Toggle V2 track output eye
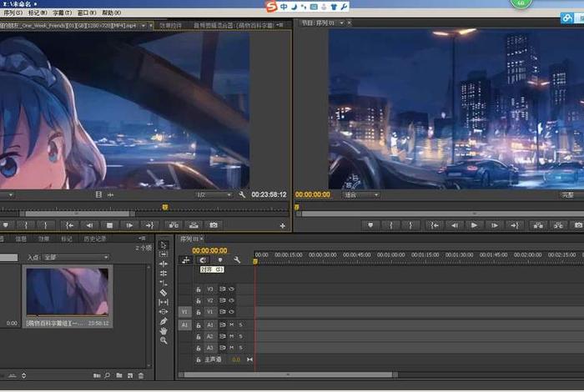This screenshot has width=584, height=392. 231,300
